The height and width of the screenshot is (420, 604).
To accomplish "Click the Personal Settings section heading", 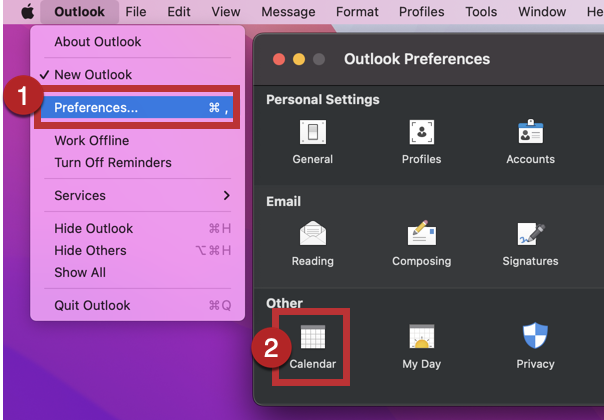I will (323, 100).
